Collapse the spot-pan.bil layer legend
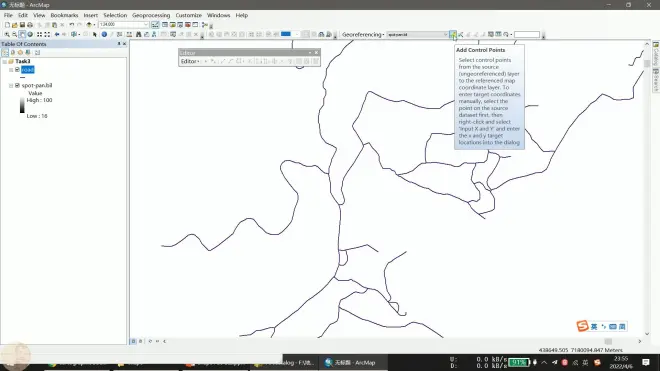660x371 pixels. (x=11, y=85)
